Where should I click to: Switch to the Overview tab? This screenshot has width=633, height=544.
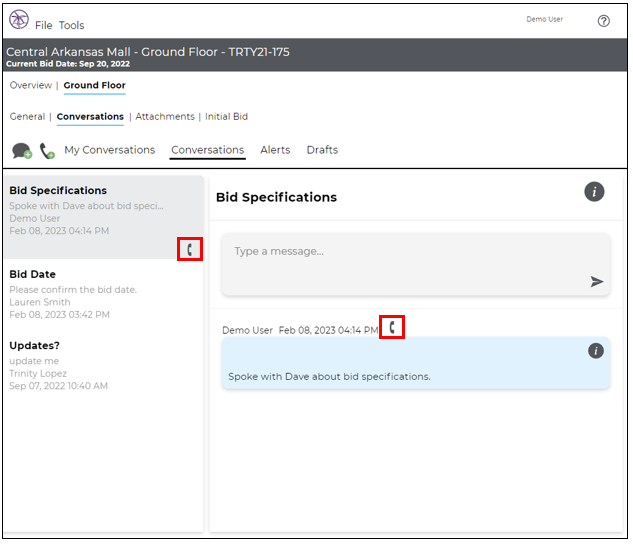(31, 85)
